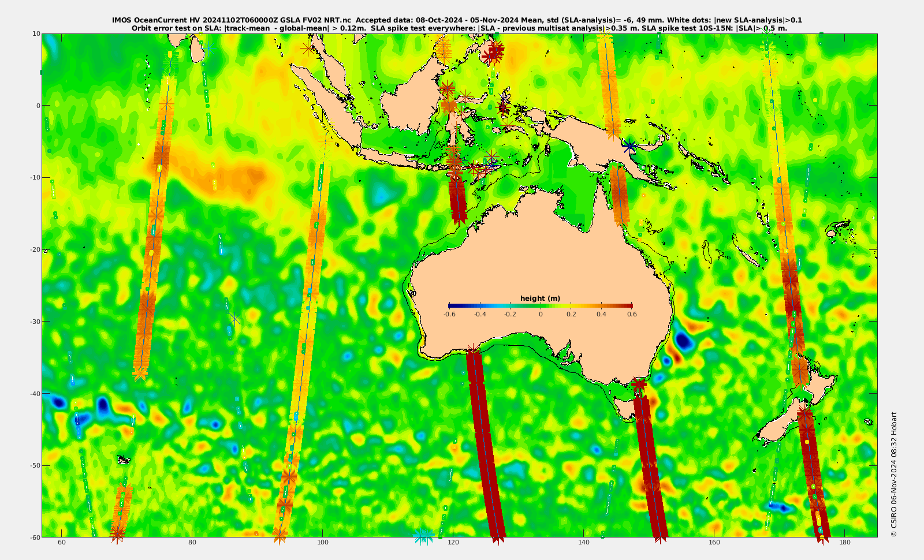Screen dimensions: 924x560
Task: Click the "IMOS OceanCurrent HV" title line
Action: (457, 20)
